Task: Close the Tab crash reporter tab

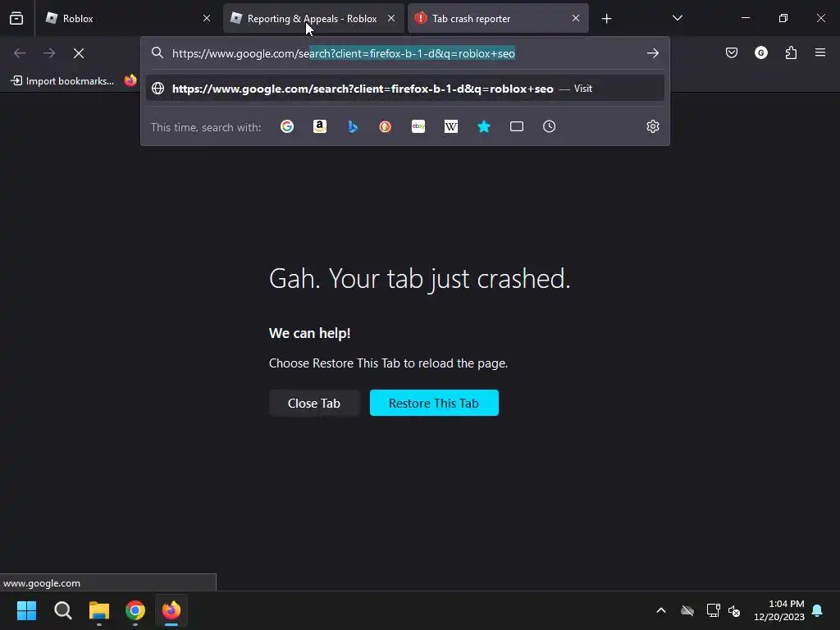Action: 576,18
